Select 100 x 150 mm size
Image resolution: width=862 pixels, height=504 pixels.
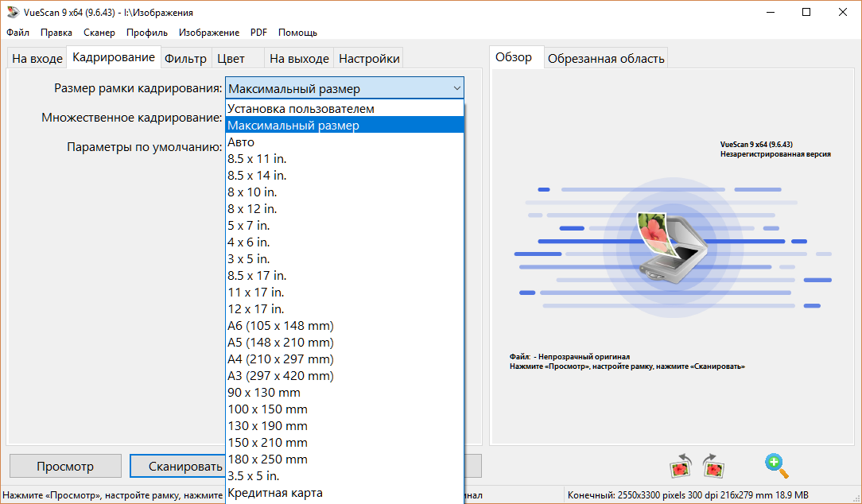(x=344, y=409)
